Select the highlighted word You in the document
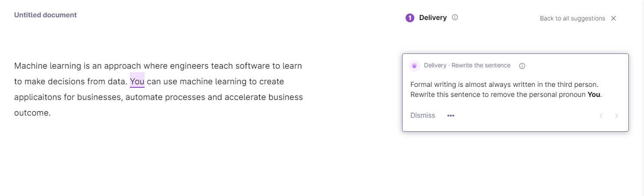Image resolution: width=644 pixels, height=196 pixels. (x=137, y=81)
